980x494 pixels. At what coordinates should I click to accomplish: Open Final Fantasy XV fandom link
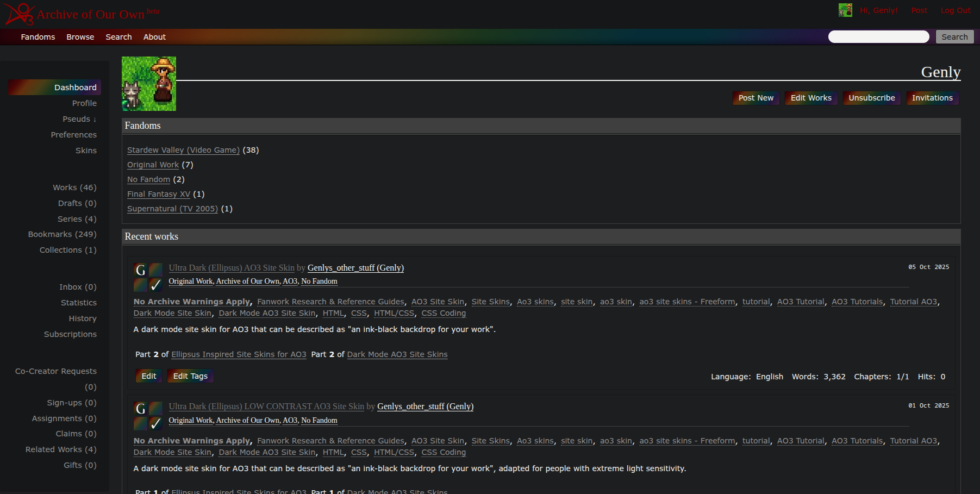tap(159, 194)
